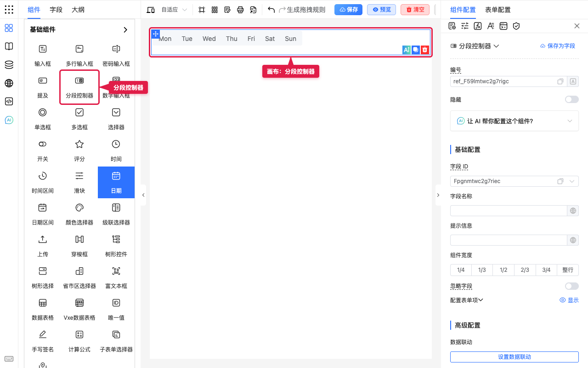Screen dimensions: 588x368
Task: Click 保存为字段 link
Action: point(557,46)
